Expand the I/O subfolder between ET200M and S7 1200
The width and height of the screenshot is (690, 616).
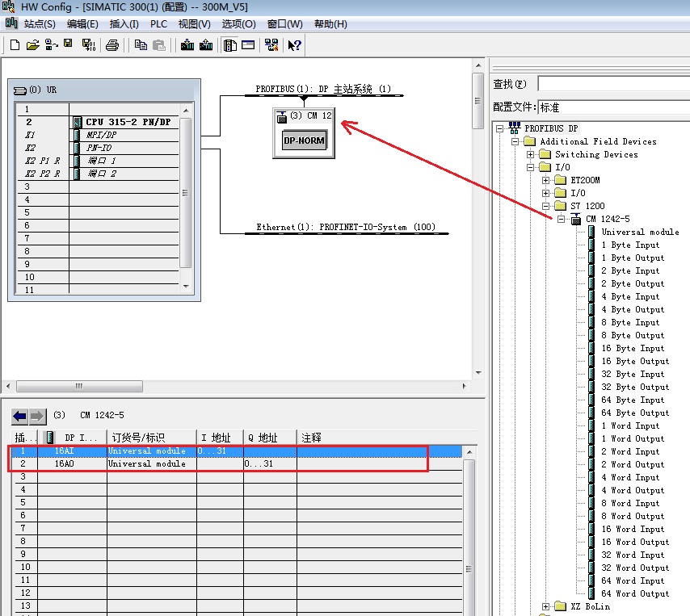545,193
